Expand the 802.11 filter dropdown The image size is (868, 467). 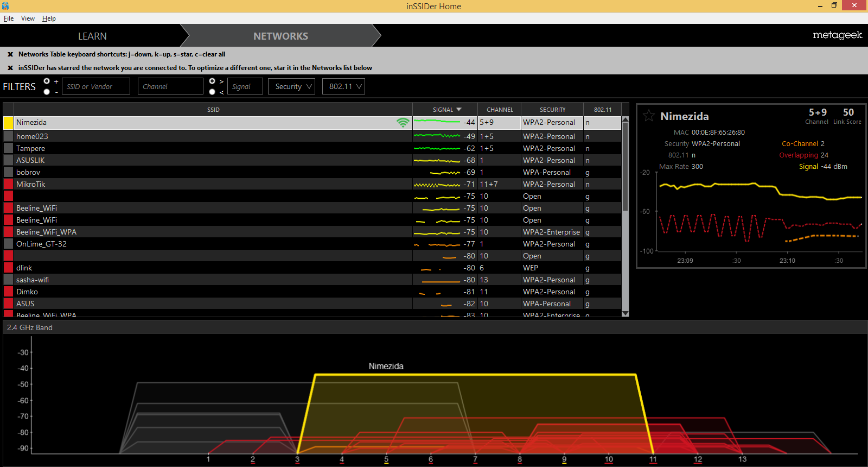(x=343, y=86)
